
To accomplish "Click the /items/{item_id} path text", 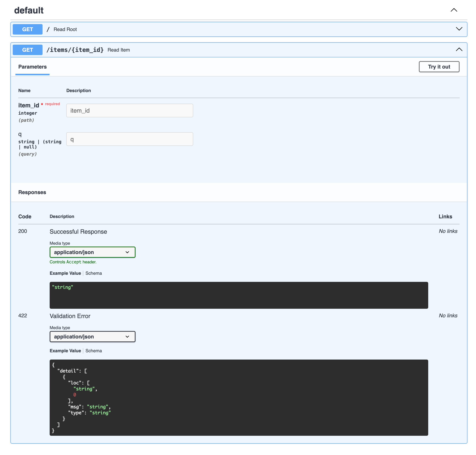I will [x=75, y=50].
